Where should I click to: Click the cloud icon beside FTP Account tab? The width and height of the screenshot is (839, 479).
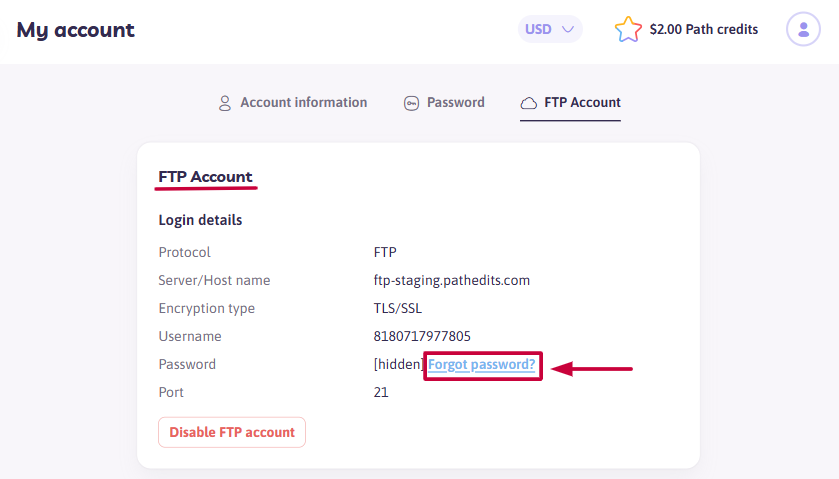coord(529,103)
